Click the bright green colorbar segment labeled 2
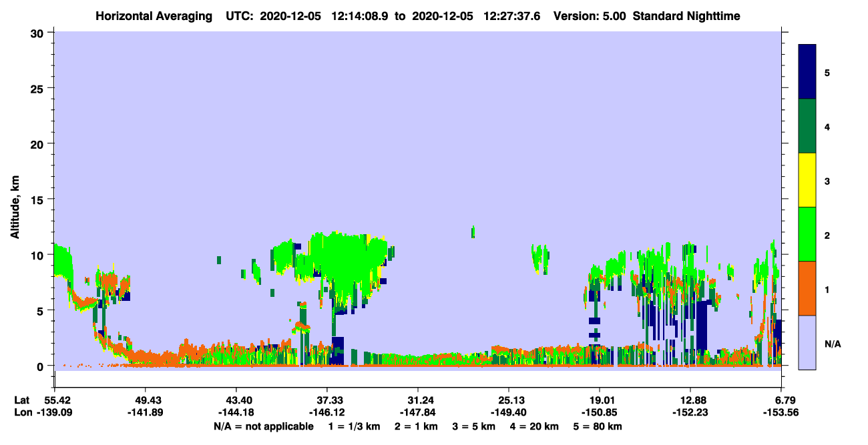The height and width of the screenshot is (445, 868). 807,234
